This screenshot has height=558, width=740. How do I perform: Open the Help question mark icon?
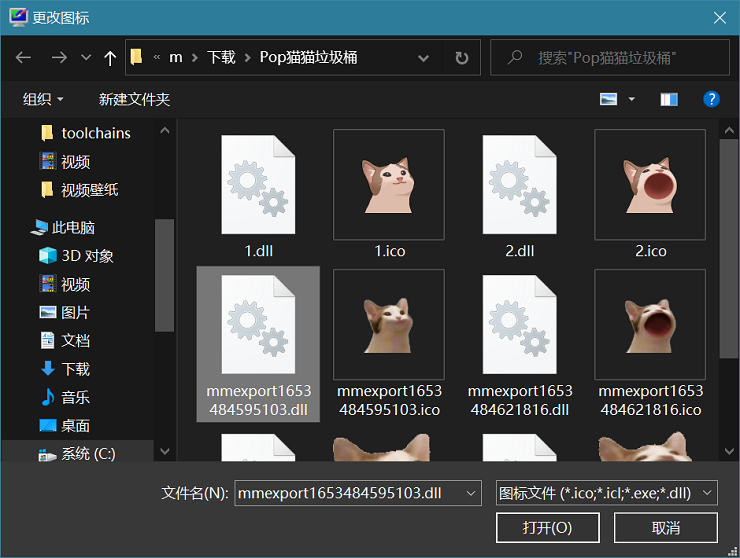[711, 99]
